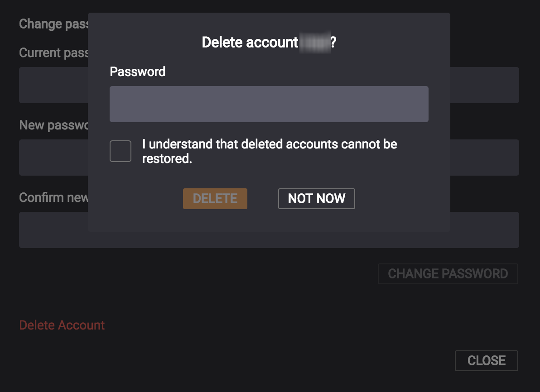Click the CHANGE PASSWORD button
Viewport: 540px width, 392px height.
[x=448, y=274]
